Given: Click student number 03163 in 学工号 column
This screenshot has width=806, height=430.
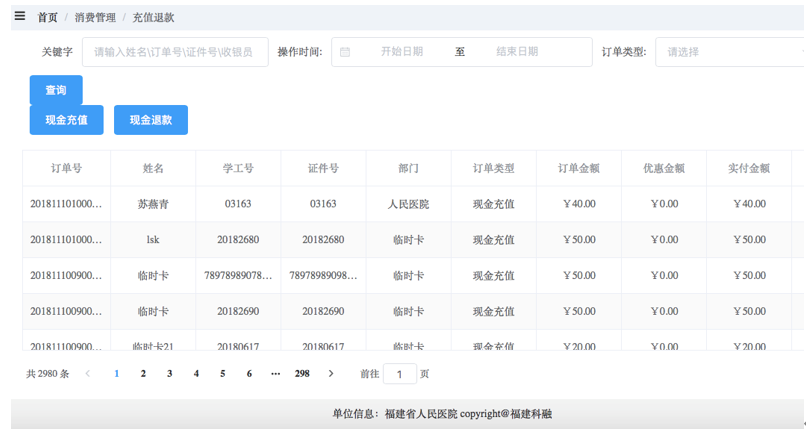Looking at the screenshot, I should [238, 204].
